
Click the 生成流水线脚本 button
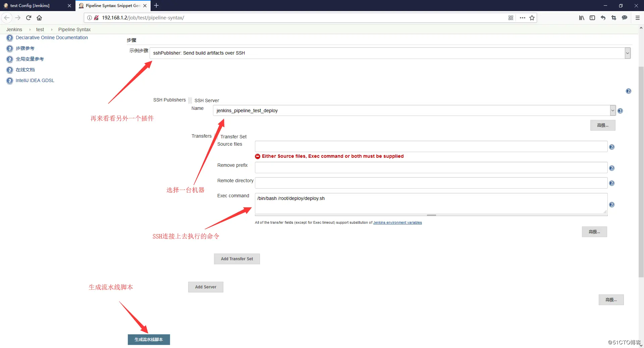(149, 340)
